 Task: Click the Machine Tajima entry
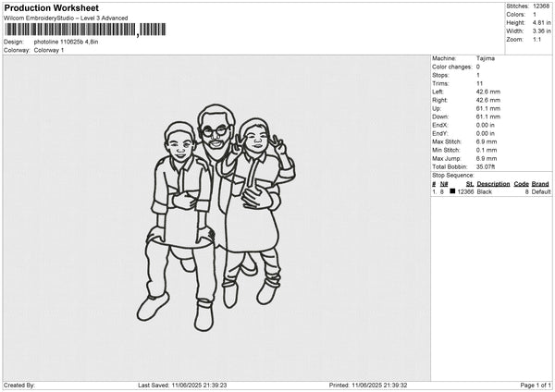point(486,58)
